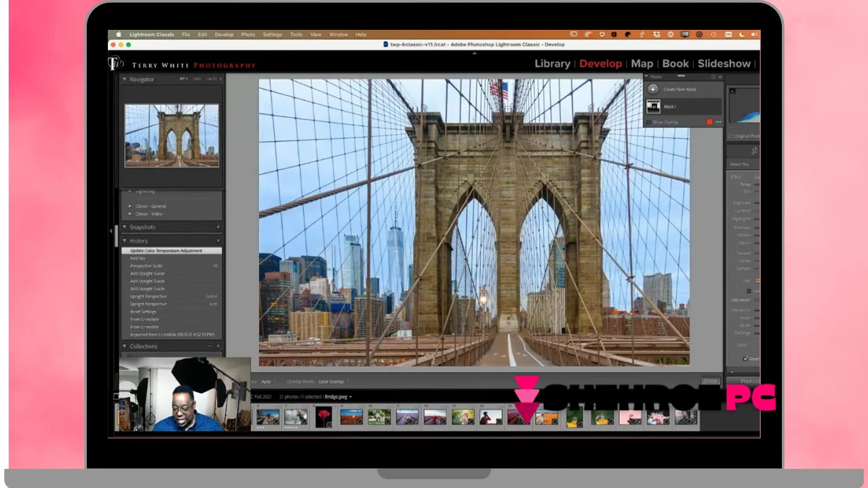Select the Mask 1 thumbnail in Masks panel

653,106
